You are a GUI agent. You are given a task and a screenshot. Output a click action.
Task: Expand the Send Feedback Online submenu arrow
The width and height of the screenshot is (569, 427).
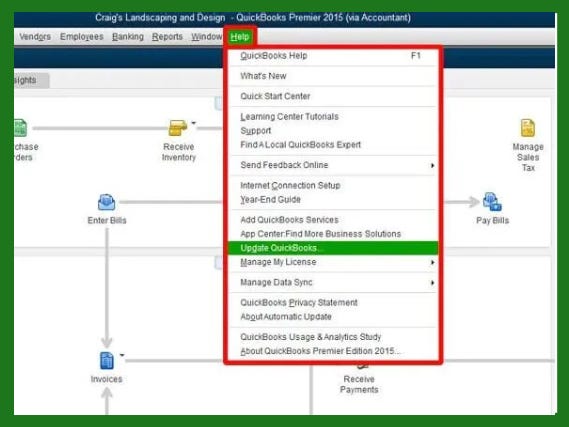[x=432, y=165]
